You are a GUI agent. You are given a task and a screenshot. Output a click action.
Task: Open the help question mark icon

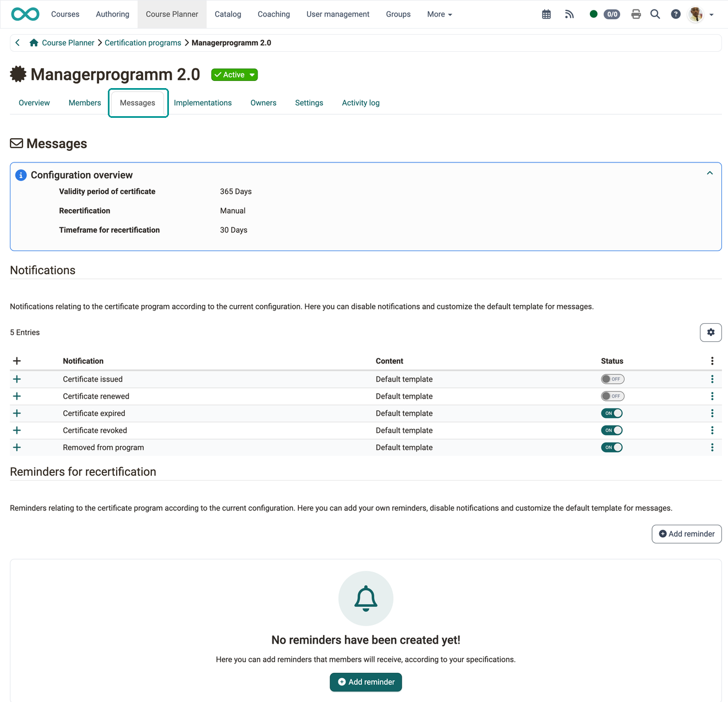(676, 14)
